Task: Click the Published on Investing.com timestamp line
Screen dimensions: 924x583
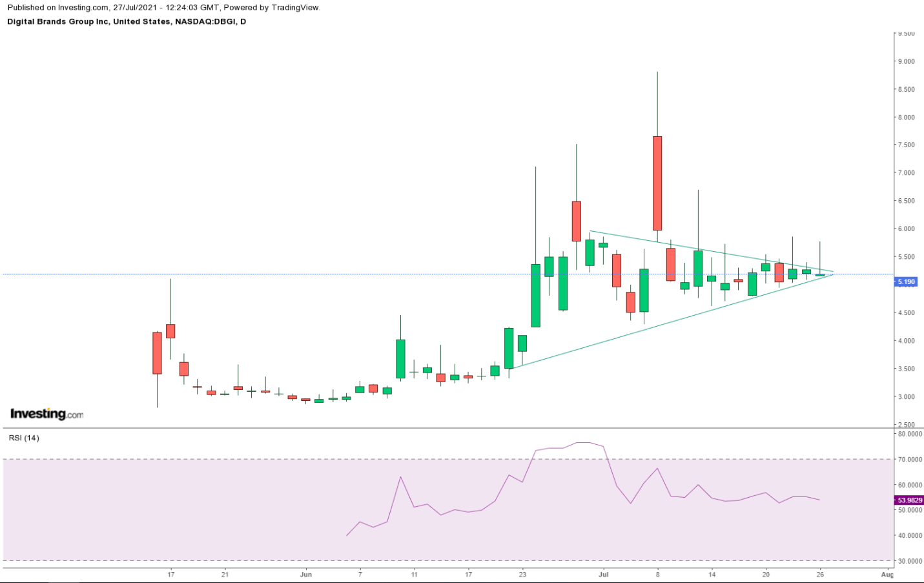Action: pos(164,8)
